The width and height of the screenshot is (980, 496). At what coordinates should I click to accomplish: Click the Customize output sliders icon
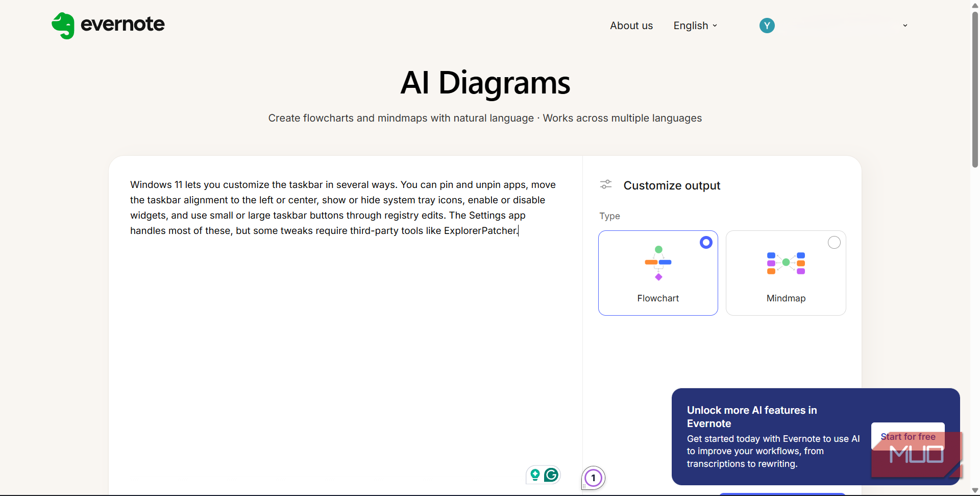pyautogui.click(x=606, y=185)
